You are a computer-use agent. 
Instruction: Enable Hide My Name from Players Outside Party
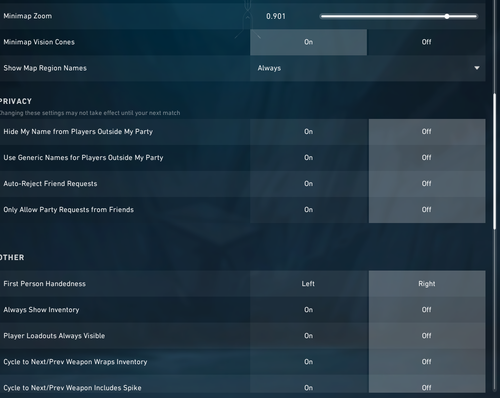coord(308,132)
